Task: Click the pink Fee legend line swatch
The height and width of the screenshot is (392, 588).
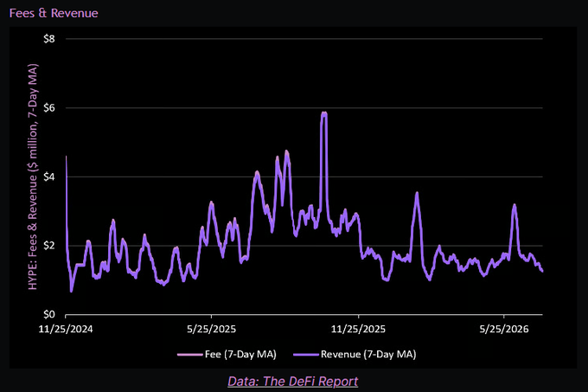Action: point(189,355)
